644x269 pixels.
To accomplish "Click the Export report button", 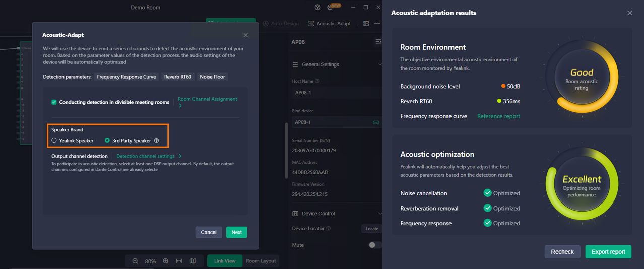I will click(x=608, y=252).
